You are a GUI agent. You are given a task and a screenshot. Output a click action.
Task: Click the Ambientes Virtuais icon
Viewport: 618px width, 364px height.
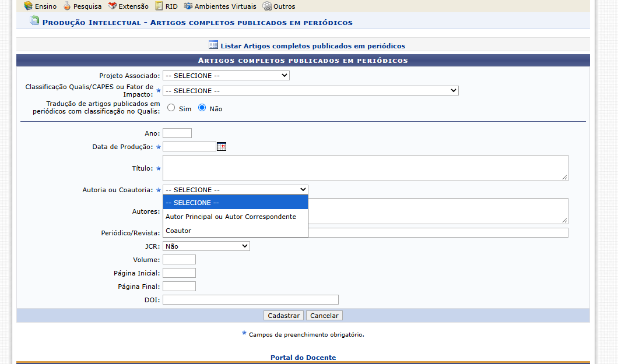click(x=188, y=6)
